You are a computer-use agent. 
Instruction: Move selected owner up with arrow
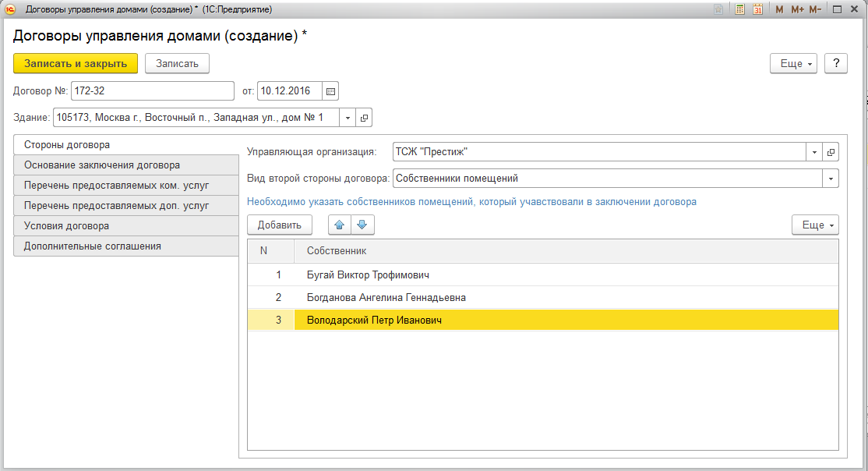[x=339, y=225]
